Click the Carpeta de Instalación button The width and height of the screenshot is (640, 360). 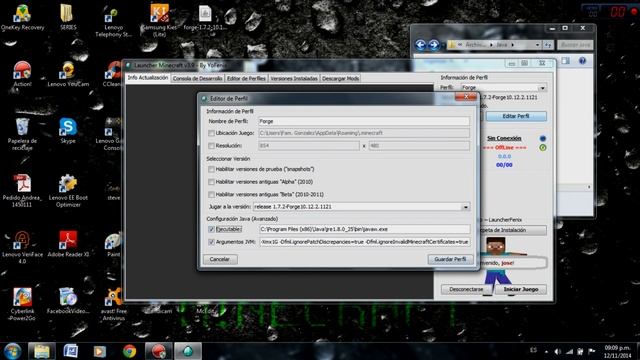513,230
